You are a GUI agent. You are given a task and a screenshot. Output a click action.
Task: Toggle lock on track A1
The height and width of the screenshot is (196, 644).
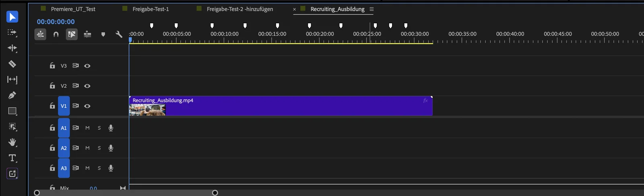pyautogui.click(x=52, y=128)
